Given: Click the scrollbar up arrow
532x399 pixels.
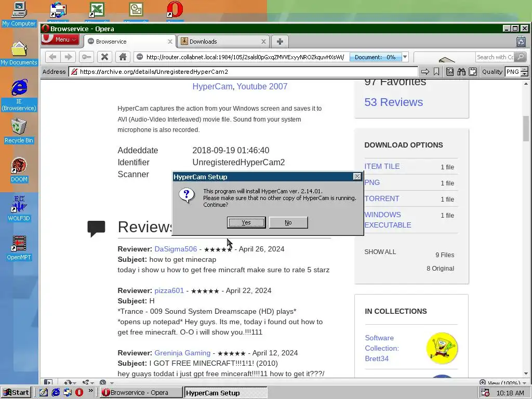Looking at the screenshot, I should (526, 84).
